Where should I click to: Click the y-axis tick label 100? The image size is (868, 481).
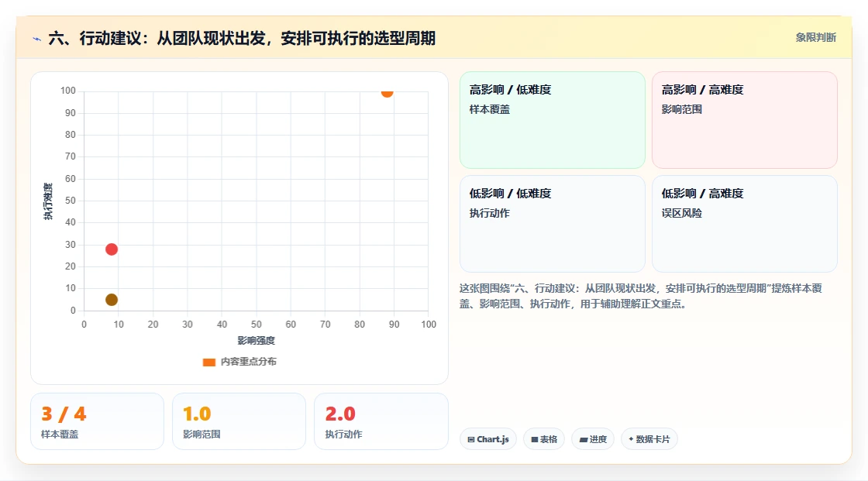[x=68, y=91]
